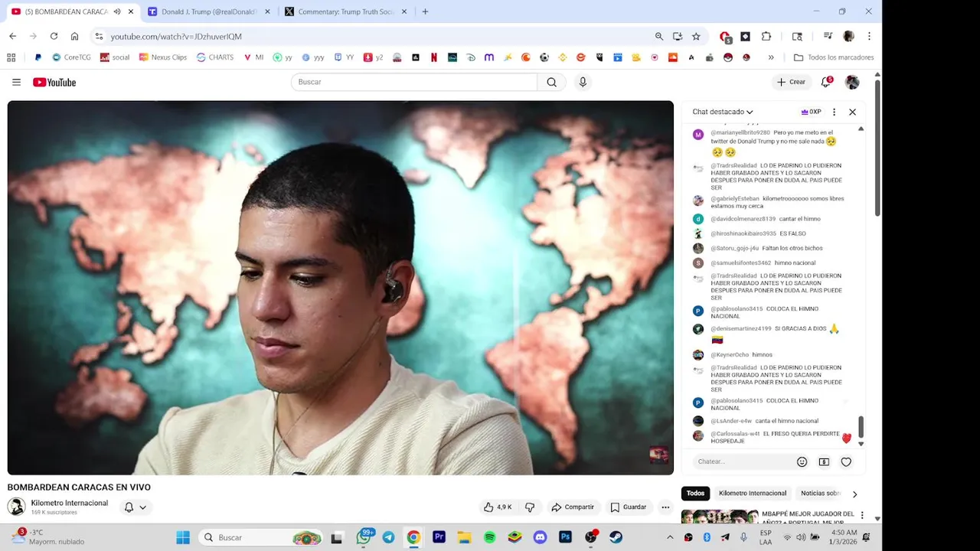
Task: Click the live video player
Action: [341, 288]
